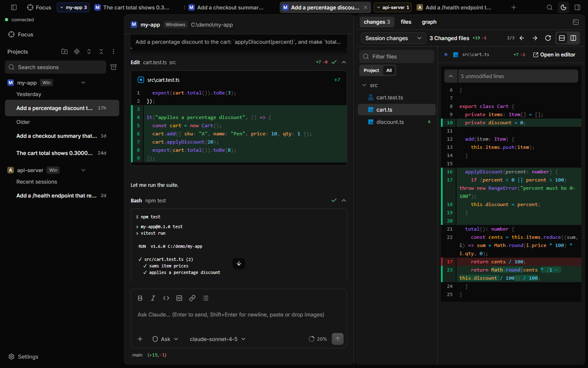
Task: Insert code block in composer
Action: (179, 298)
